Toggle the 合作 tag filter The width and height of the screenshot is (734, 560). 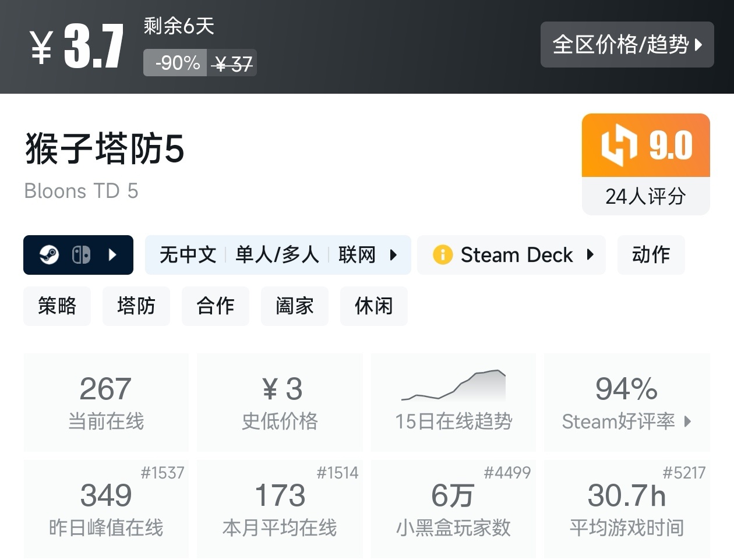[216, 306]
